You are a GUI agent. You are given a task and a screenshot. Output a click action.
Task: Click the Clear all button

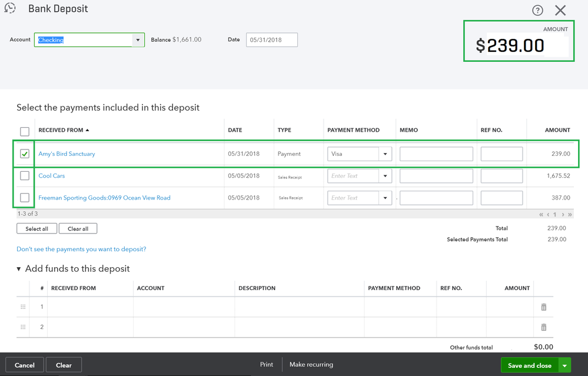78,228
